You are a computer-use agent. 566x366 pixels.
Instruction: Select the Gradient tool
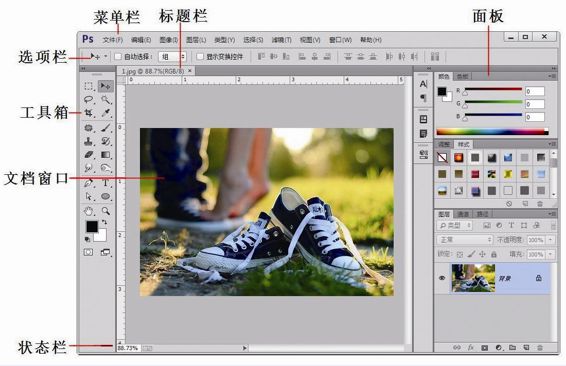(x=105, y=154)
